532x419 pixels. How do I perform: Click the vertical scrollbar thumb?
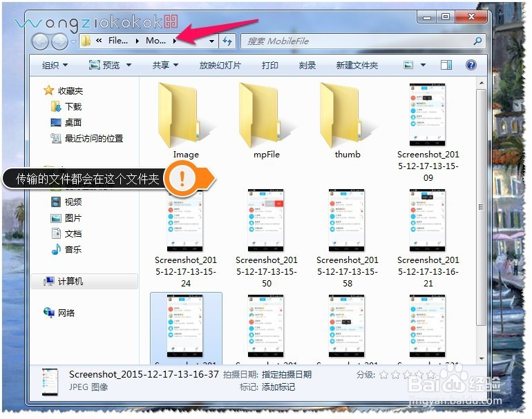tap(481, 207)
